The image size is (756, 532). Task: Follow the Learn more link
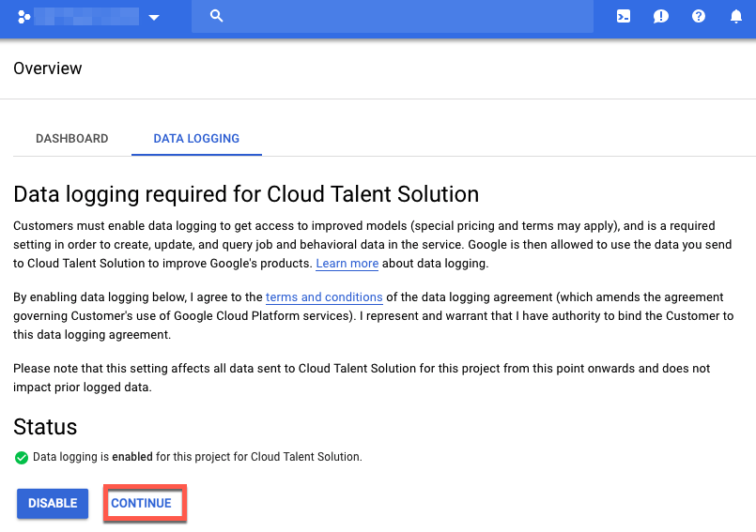pyautogui.click(x=347, y=264)
